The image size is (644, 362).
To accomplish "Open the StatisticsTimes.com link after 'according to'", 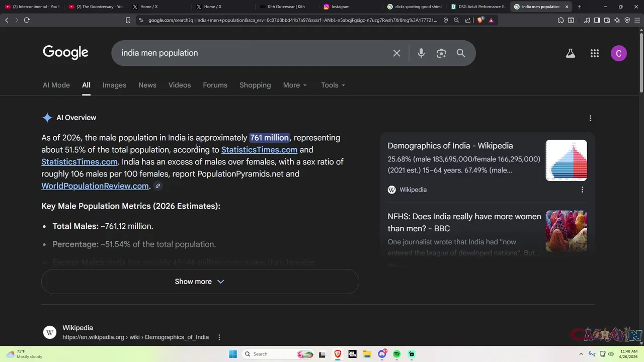I will coord(259,150).
